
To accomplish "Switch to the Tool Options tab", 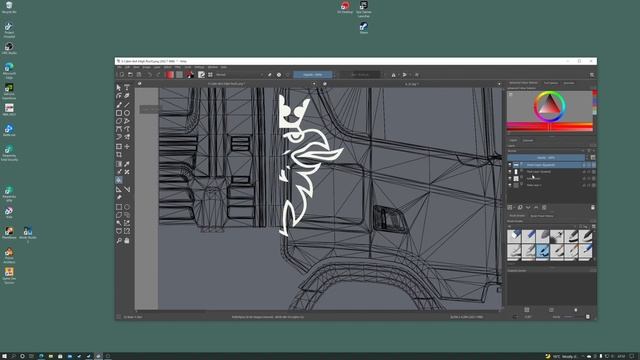I will point(551,83).
